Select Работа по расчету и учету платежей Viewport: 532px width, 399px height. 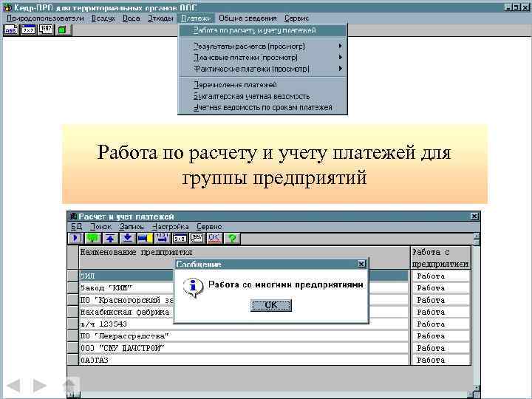pos(262,30)
